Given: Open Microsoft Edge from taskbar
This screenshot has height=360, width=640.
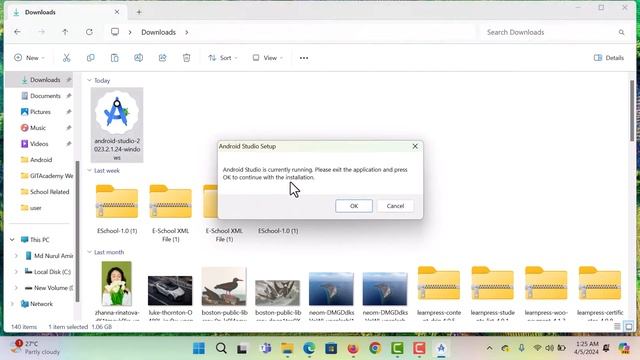Looking at the screenshot, I should point(309,348).
